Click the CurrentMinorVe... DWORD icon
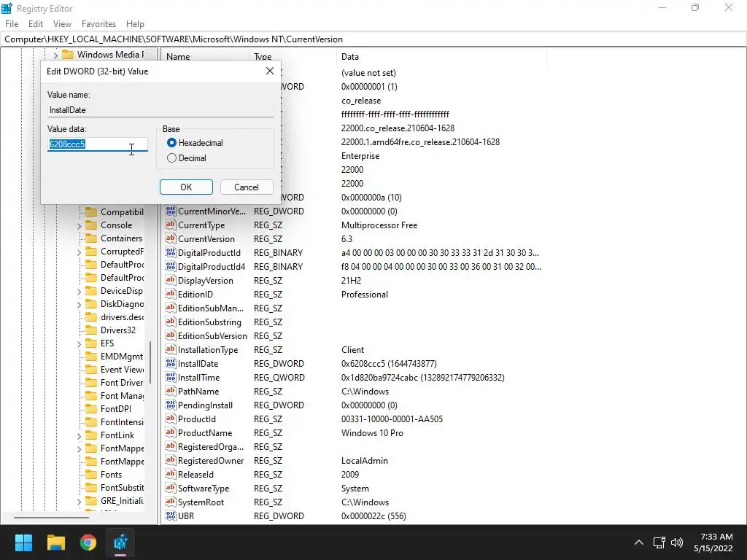This screenshot has width=747, height=560. (x=171, y=211)
